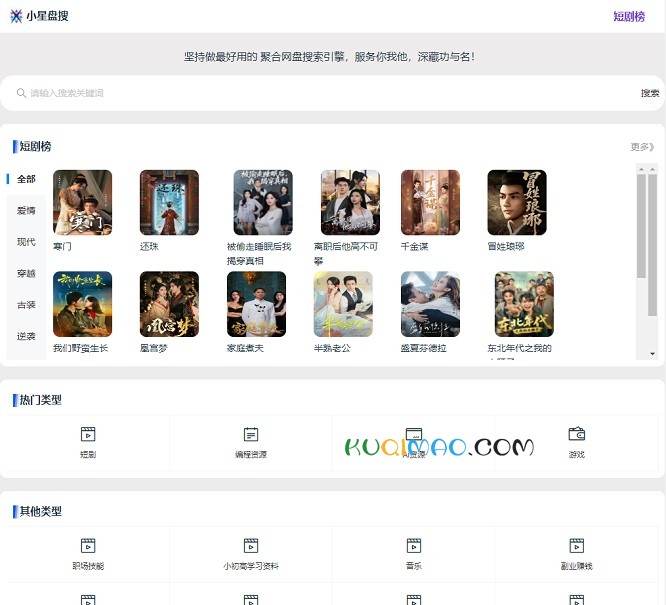
Task: Open the 我们野蛮生长 poster
Action: coord(82,304)
